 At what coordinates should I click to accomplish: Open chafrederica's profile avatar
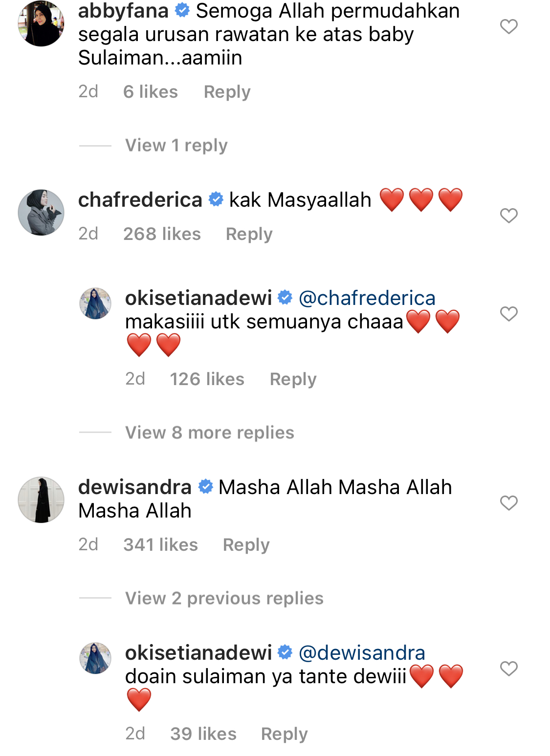[x=41, y=213]
